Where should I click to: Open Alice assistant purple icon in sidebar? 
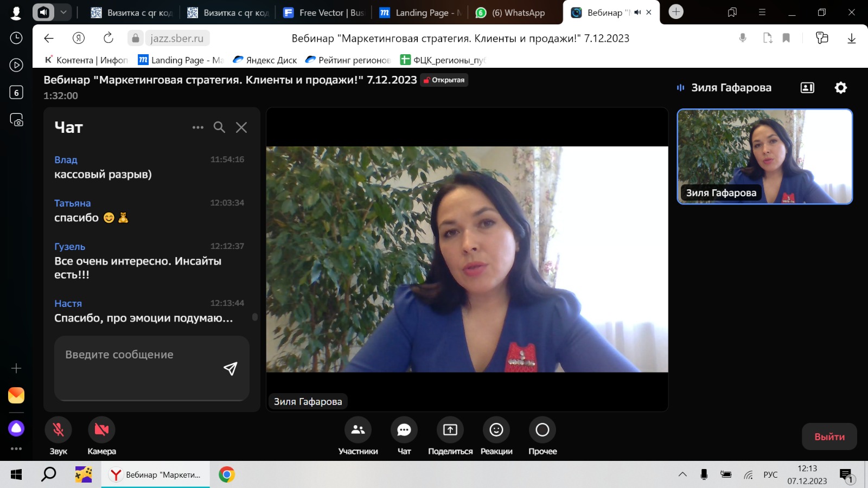click(x=16, y=428)
